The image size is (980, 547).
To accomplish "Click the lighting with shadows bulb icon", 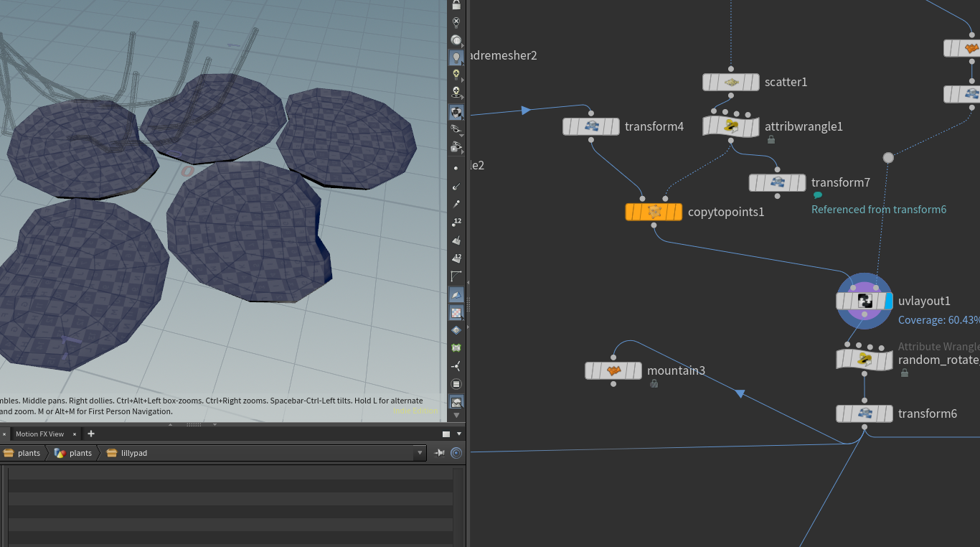I will [456, 93].
